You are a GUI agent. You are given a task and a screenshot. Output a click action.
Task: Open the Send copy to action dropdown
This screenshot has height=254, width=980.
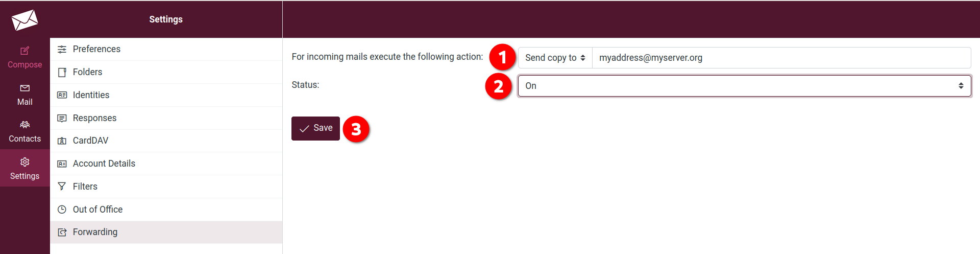click(555, 58)
